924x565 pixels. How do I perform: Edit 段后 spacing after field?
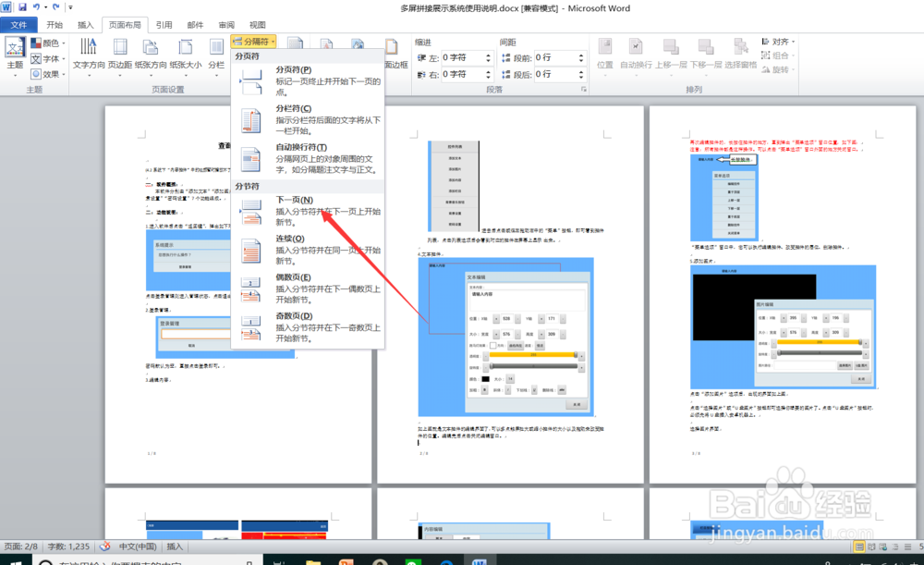(554, 74)
